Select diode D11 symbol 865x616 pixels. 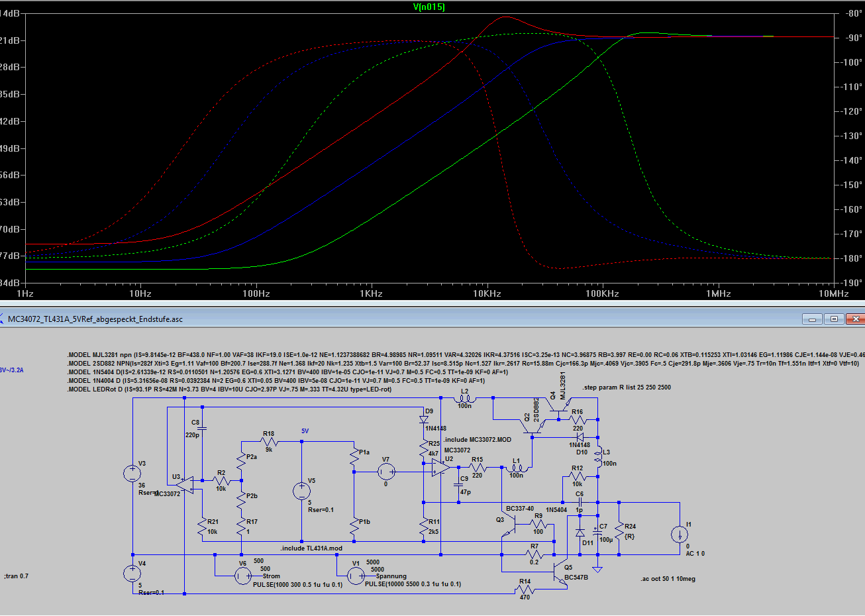[580, 533]
